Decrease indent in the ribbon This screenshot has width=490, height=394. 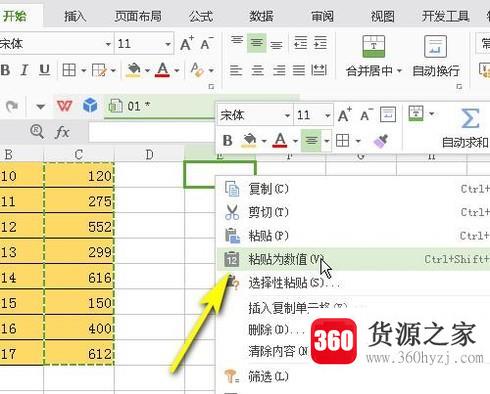point(300,43)
